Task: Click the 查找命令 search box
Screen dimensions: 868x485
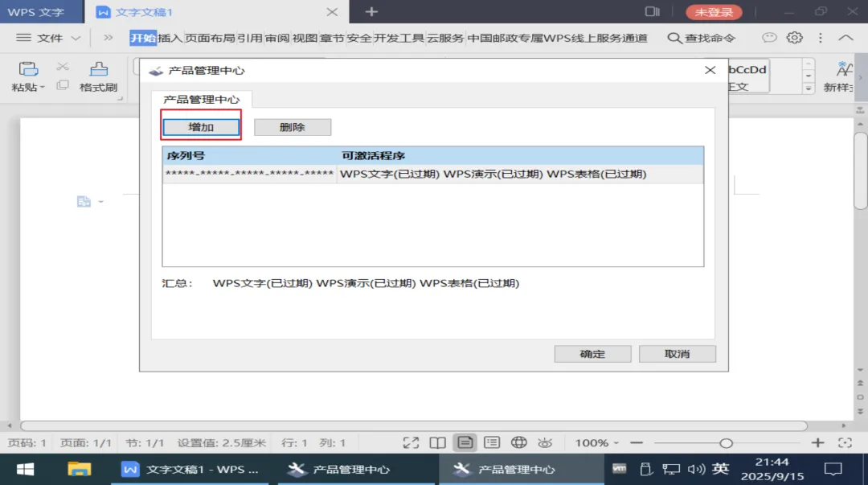Action: (x=702, y=38)
